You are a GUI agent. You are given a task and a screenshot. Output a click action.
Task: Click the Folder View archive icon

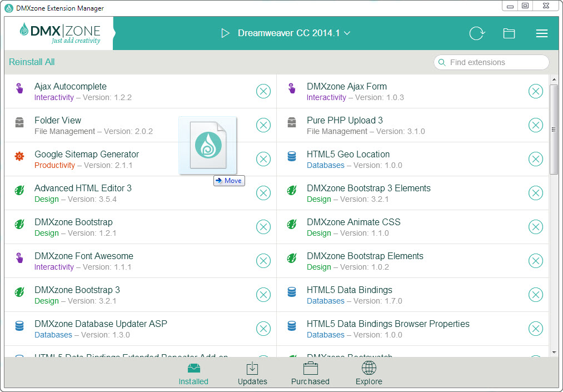(x=19, y=122)
